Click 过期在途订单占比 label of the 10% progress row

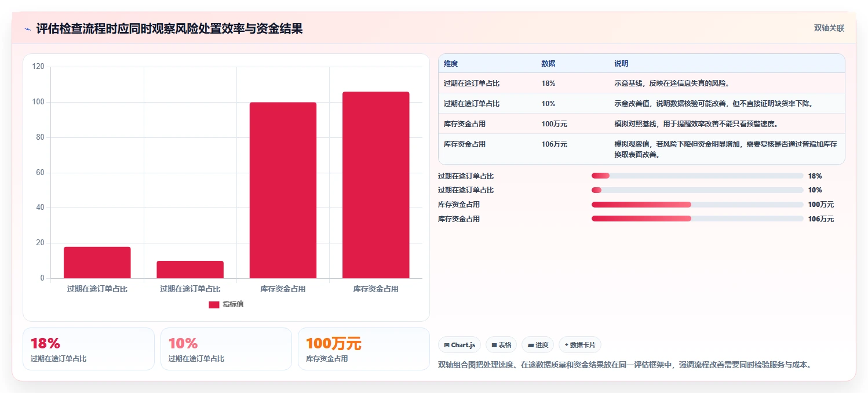click(x=466, y=190)
